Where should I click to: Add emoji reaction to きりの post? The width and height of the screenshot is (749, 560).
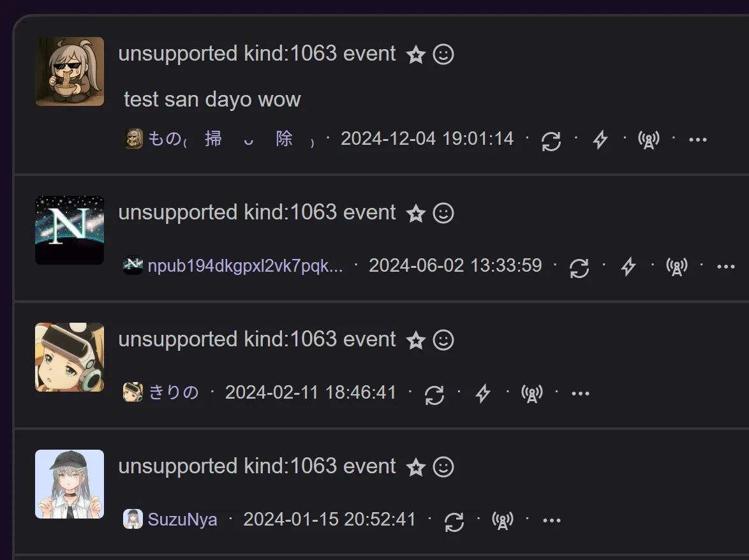click(443, 340)
